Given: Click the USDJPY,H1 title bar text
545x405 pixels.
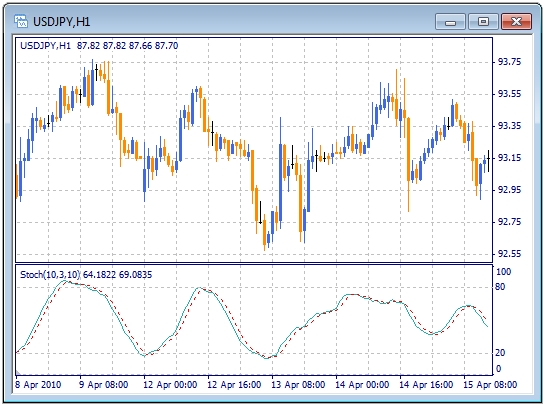Looking at the screenshot, I should 62,22.
